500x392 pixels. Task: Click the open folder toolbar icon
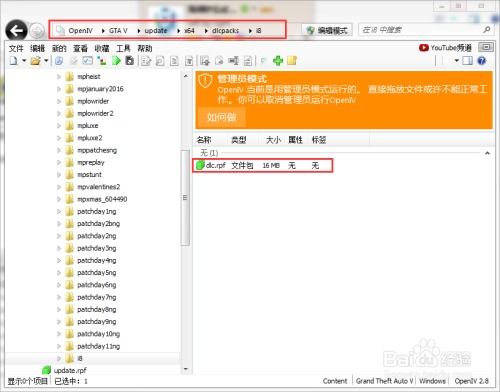[35, 61]
